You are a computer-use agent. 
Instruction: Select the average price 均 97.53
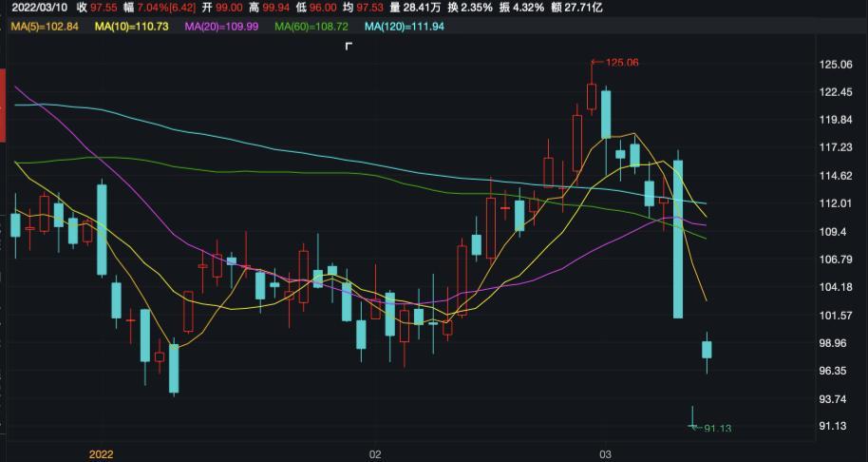[x=363, y=8]
